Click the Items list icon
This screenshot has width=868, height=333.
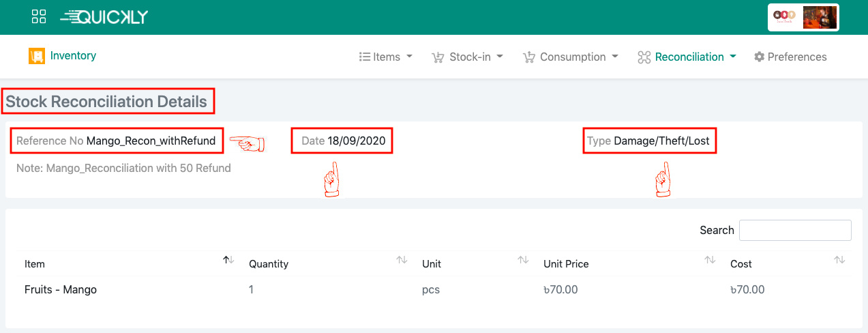pos(365,57)
